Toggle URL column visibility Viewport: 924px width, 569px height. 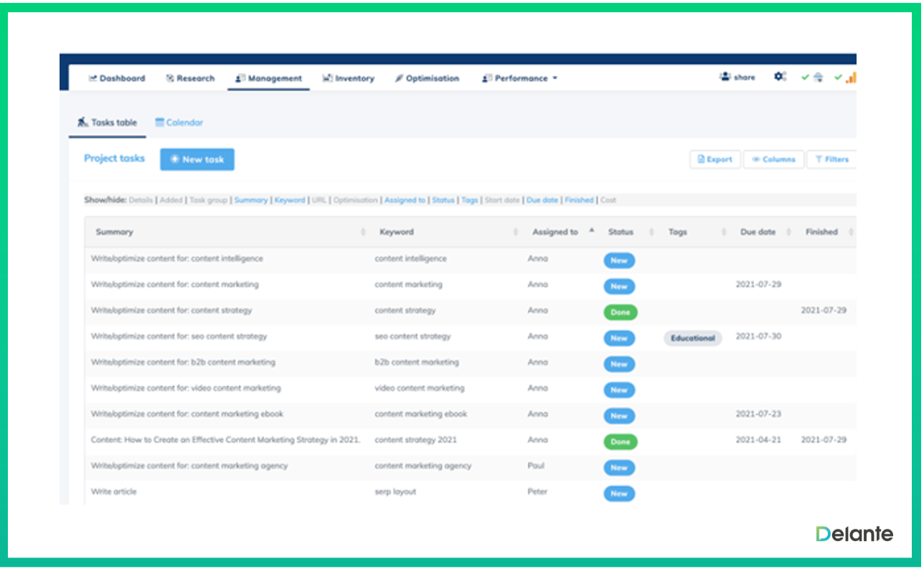tap(319, 200)
